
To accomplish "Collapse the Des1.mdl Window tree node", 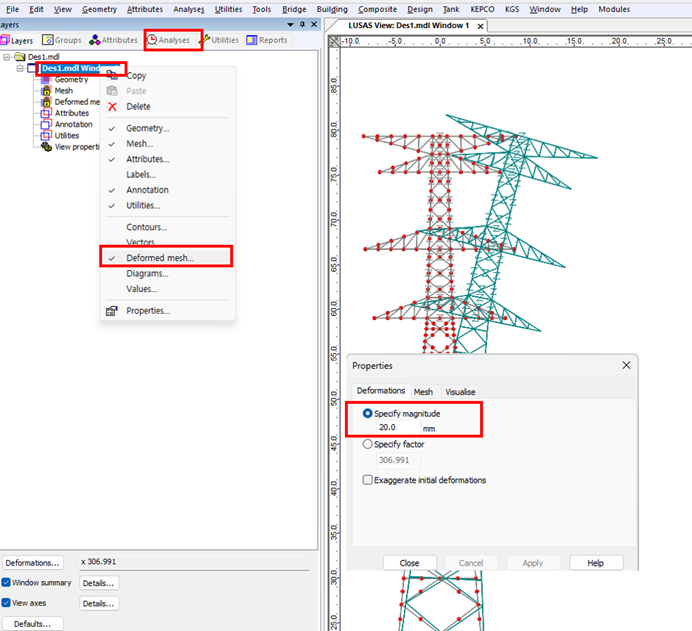I will coord(21,69).
